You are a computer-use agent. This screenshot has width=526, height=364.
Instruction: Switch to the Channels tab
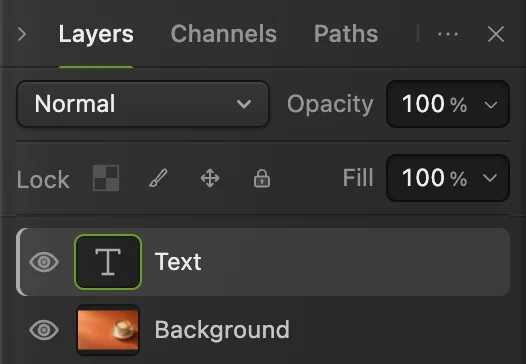tap(223, 34)
